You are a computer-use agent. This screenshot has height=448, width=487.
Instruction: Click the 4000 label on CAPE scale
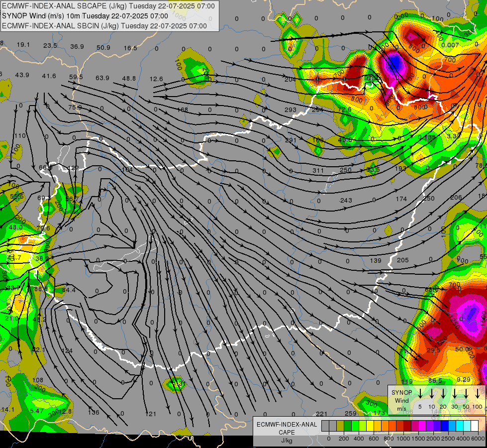click(x=463, y=439)
